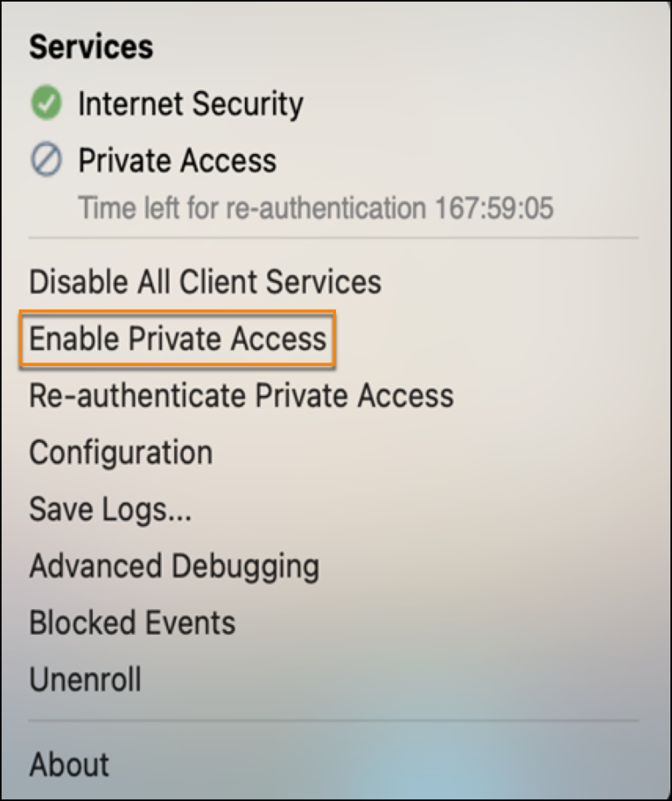
Task: Re-authenticate Private Access
Action: click(x=241, y=396)
